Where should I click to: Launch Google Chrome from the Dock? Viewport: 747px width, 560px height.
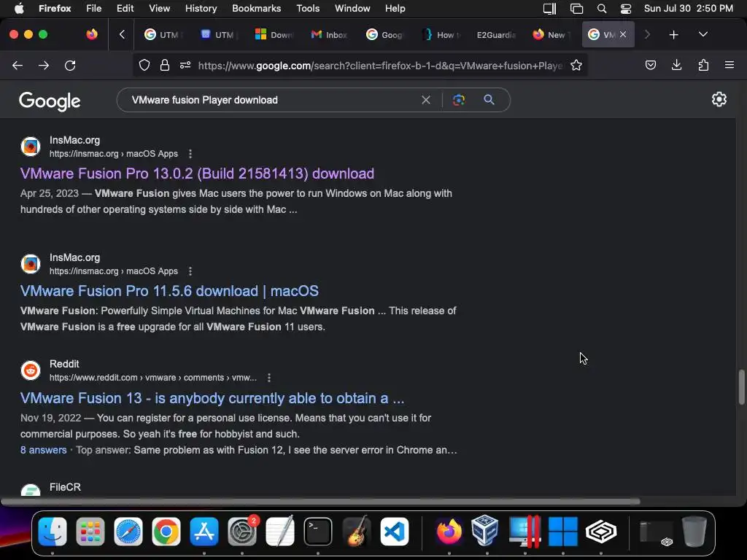[166, 532]
